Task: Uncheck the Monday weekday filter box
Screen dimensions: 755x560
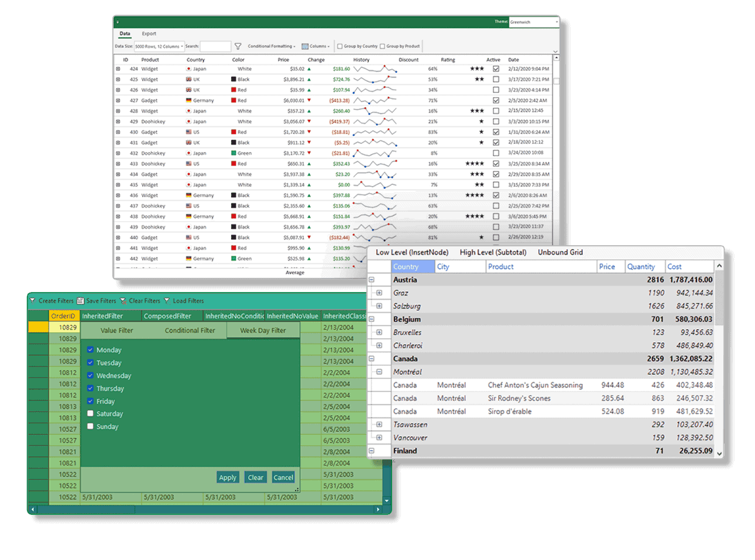Action: click(x=90, y=350)
